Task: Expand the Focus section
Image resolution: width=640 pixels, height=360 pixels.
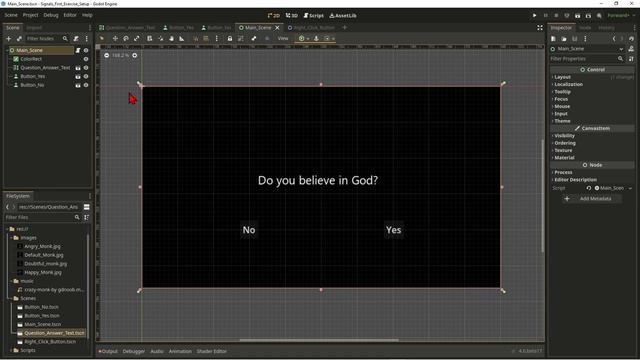Action: coord(560,99)
